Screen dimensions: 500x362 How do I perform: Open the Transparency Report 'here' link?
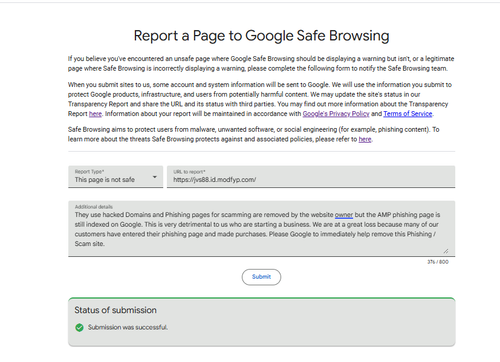pos(95,114)
